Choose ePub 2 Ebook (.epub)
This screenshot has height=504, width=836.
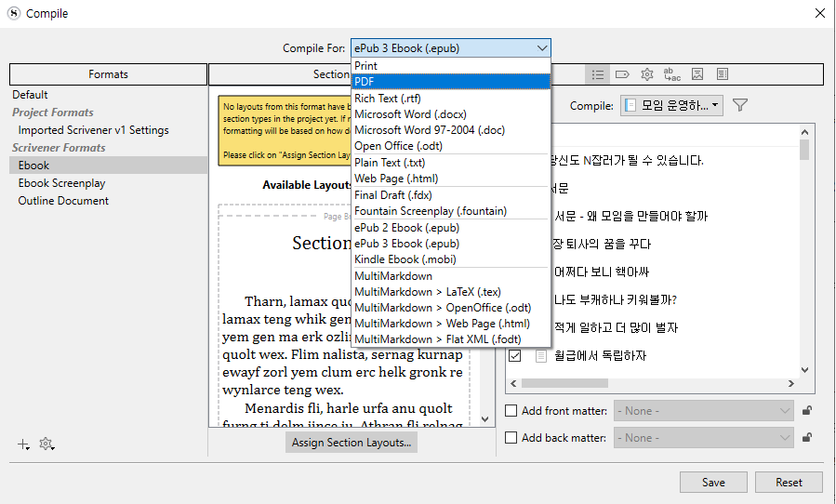pos(450,228)
